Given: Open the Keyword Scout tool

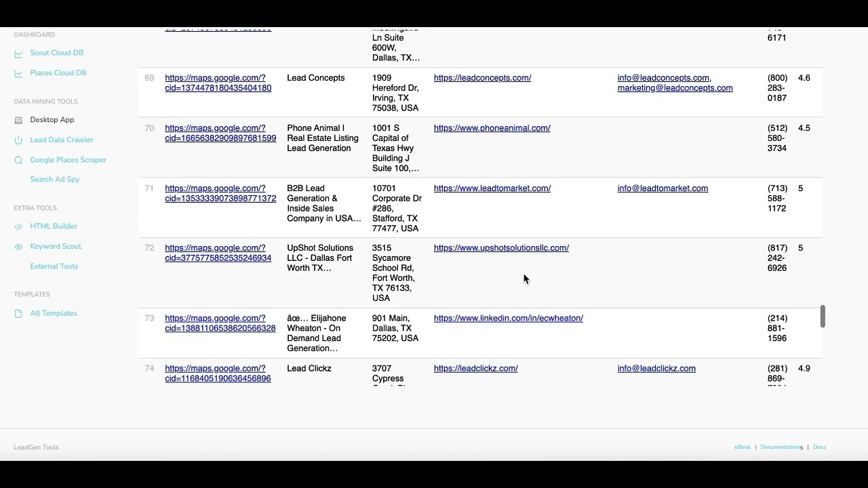Looking at the screenshot, I should (56, 247).
